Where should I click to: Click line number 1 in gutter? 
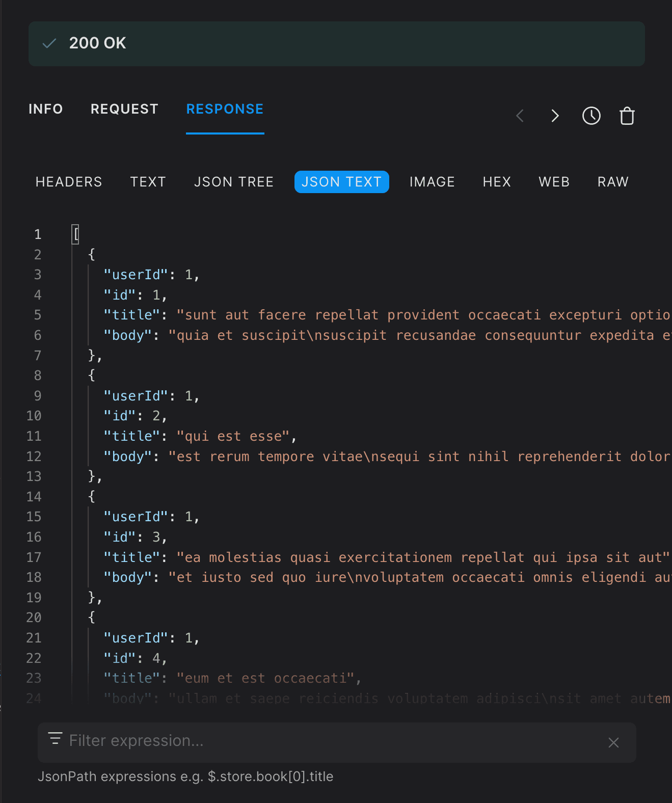click(x=38, y=234)
